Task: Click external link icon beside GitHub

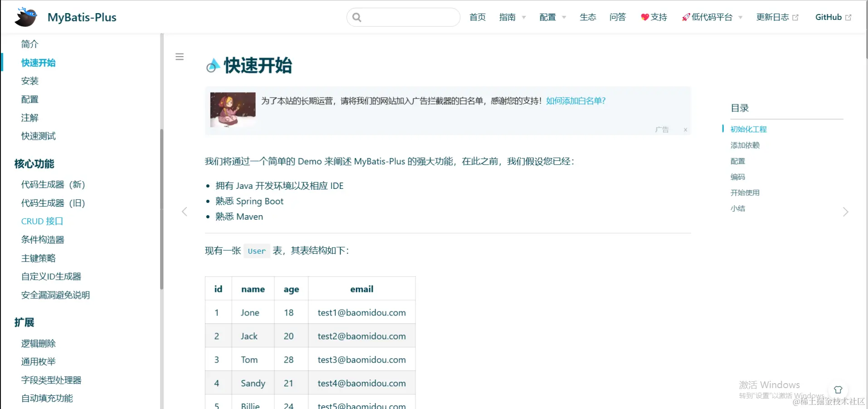Action: pos(848,17)
